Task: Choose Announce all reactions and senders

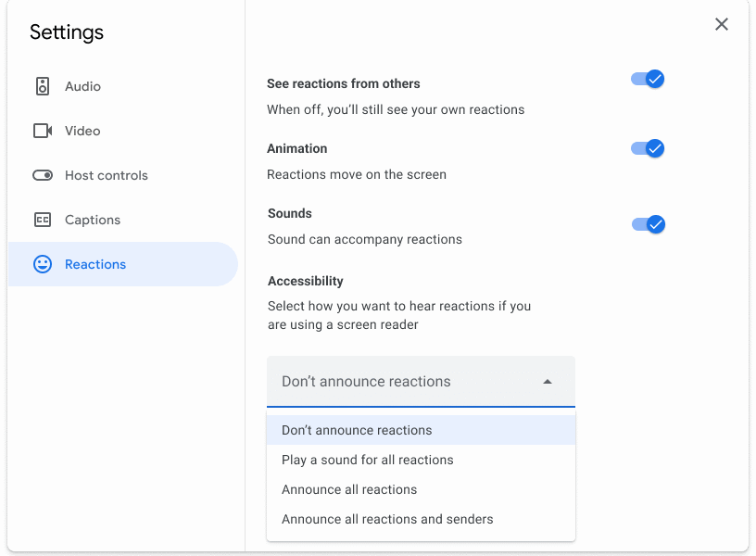Action: tap(386, 519)
